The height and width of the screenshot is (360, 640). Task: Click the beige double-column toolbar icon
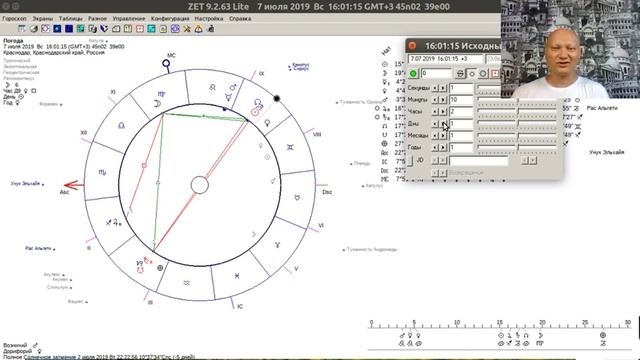tap(128, 29)
